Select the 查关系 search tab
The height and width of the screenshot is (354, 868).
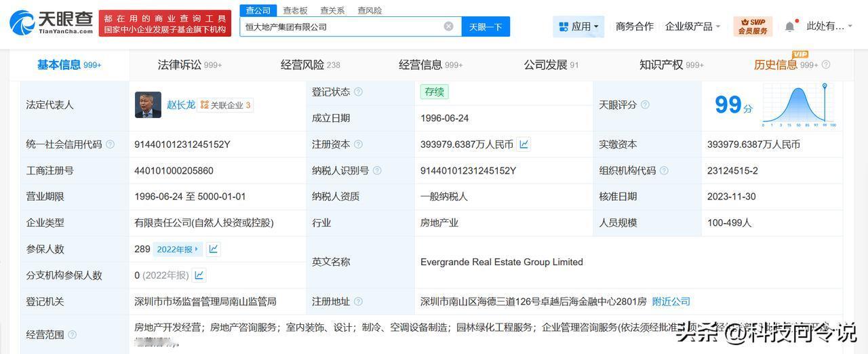[332, 10]
